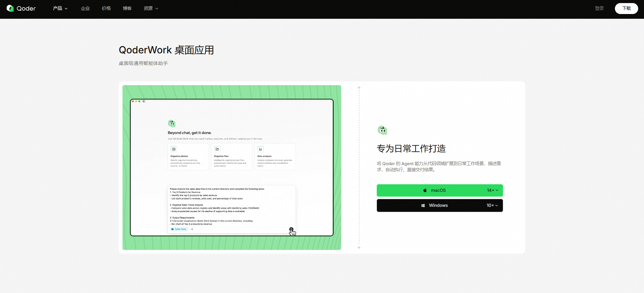This screenshot has width=644, height=293.
Task: Click the Organize files folder icon
Action: tap(217, 149)
